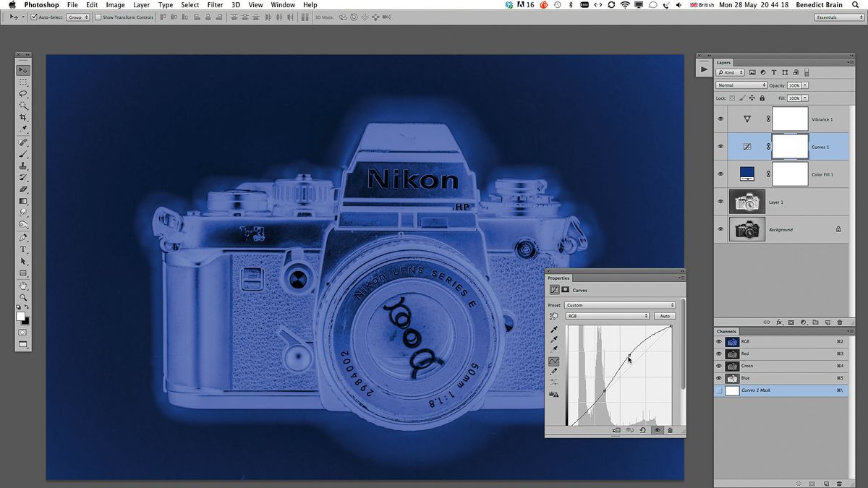Viewport: 868px width, 488px height.
Task: Select the Horizontal Type tool
Action: click(24, 249)
